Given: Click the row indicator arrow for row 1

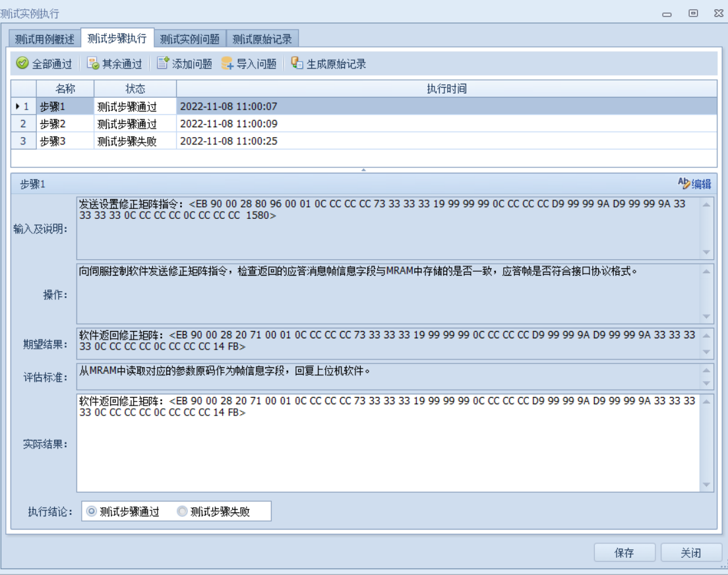Looking at the screenshot, I should tap(18, 106).
